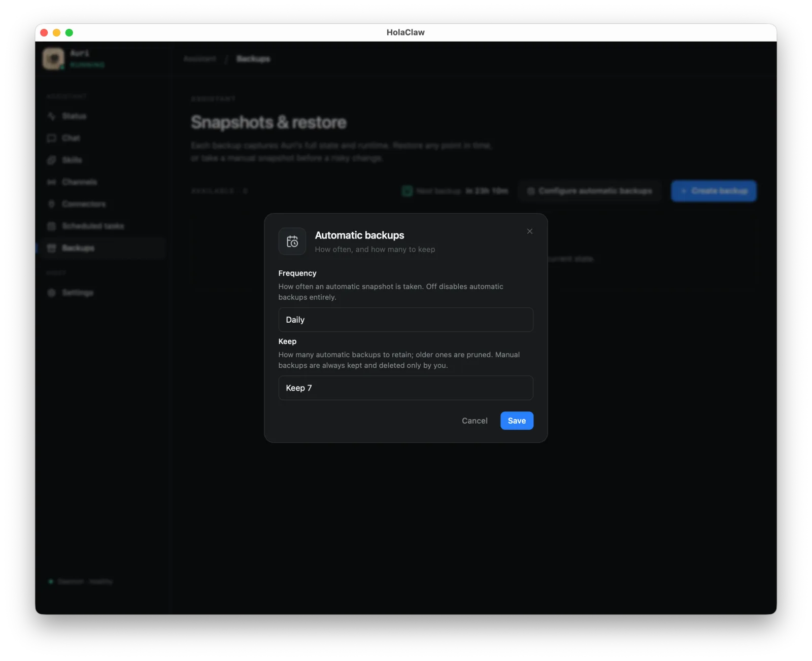
Task: Click the Backups breadcrumb item
Action: 253,59
